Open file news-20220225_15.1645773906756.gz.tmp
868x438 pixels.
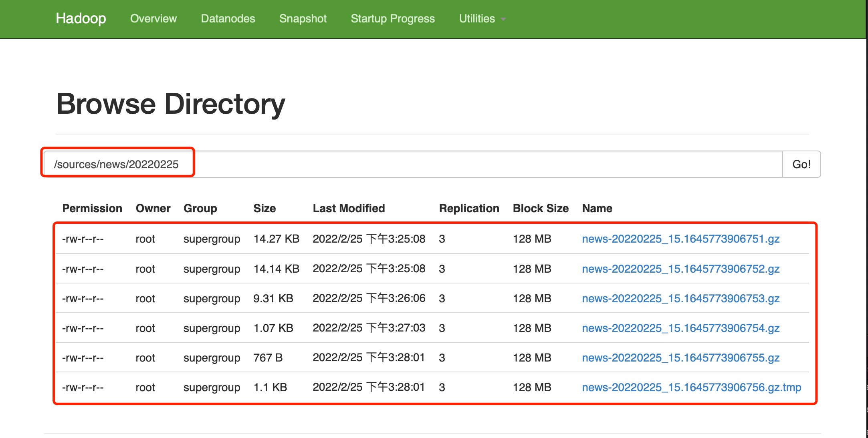pos(692,387)
